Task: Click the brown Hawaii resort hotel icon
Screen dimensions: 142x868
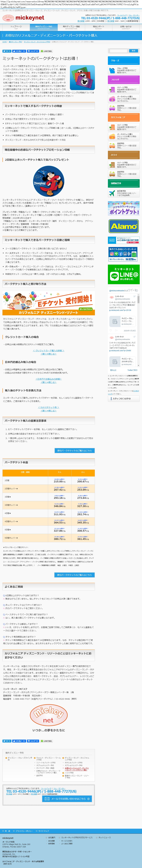Action: 112,164
